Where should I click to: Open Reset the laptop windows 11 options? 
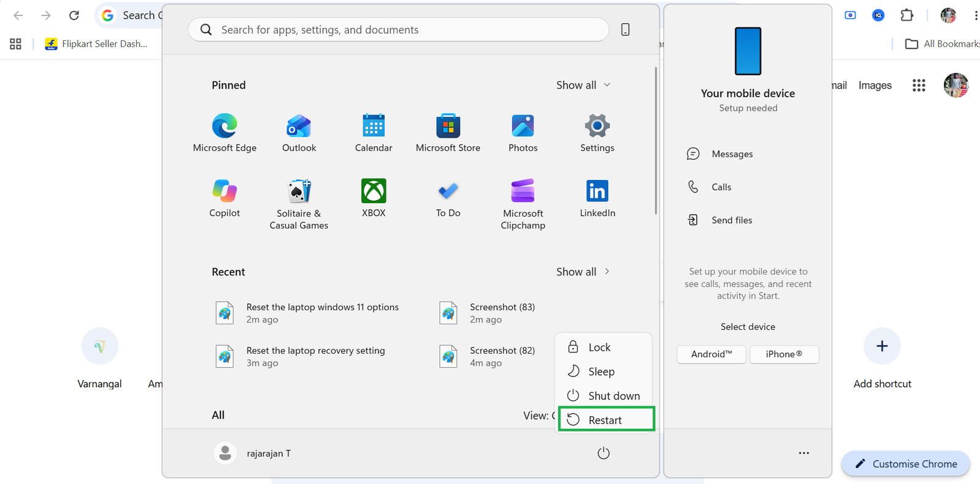(307, 313)
